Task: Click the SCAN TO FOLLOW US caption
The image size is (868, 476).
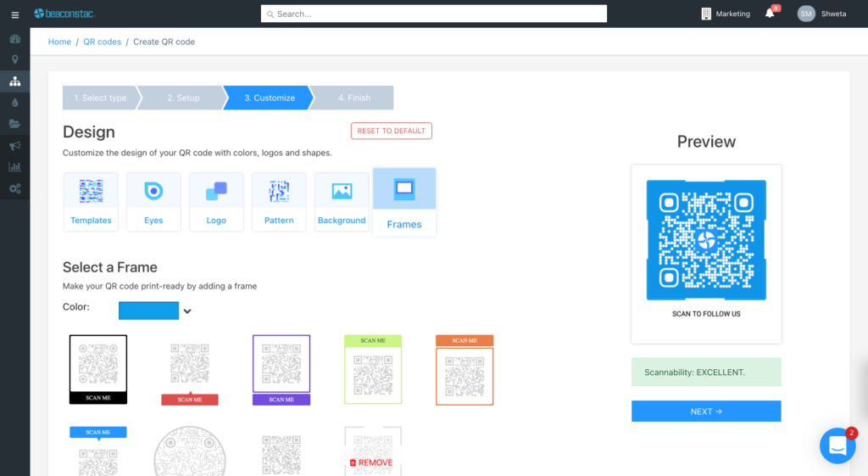Action: click(706, 314)
